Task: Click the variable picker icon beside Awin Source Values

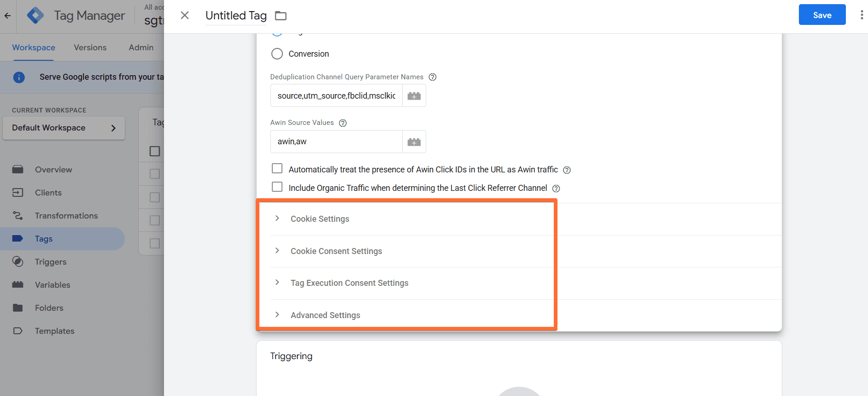Action: click(414, 142)
